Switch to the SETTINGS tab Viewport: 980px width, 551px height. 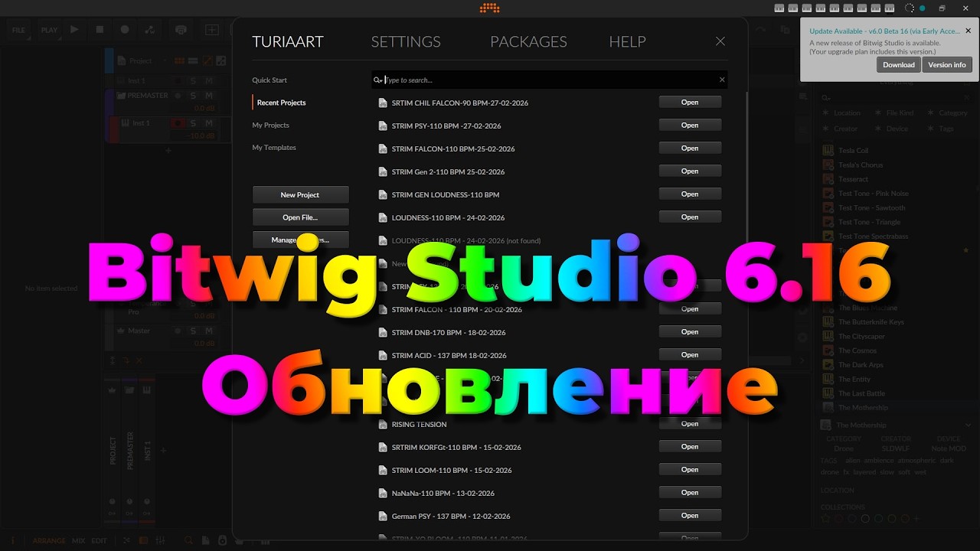406,41
